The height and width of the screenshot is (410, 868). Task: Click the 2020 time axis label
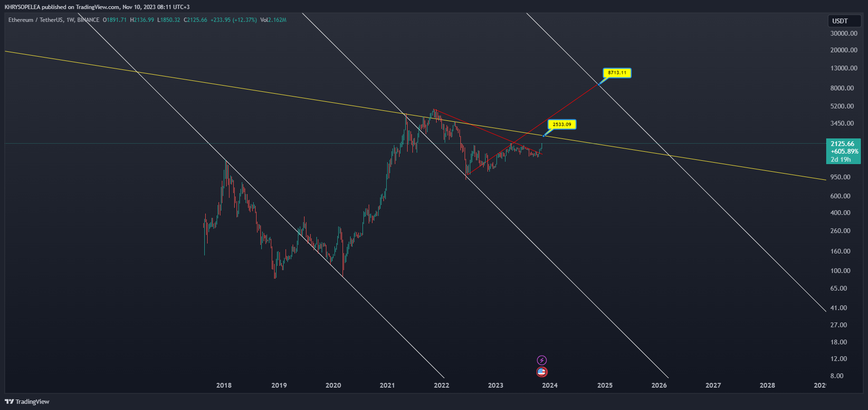(x=333, y=385)
